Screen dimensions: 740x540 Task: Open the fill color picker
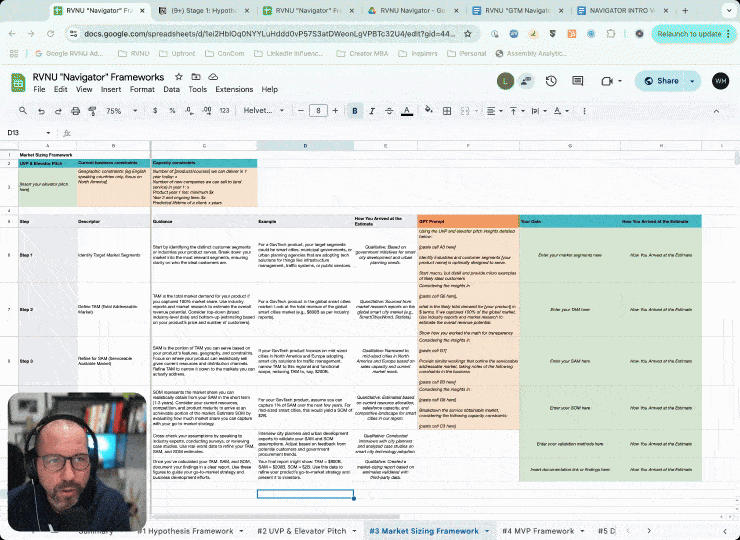(429, 111)
